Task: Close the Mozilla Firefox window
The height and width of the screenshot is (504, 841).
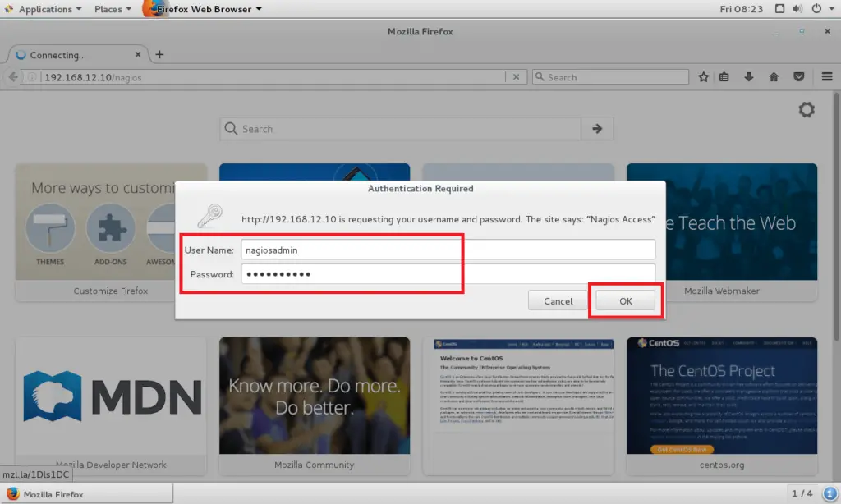Action: coord(826,32)
